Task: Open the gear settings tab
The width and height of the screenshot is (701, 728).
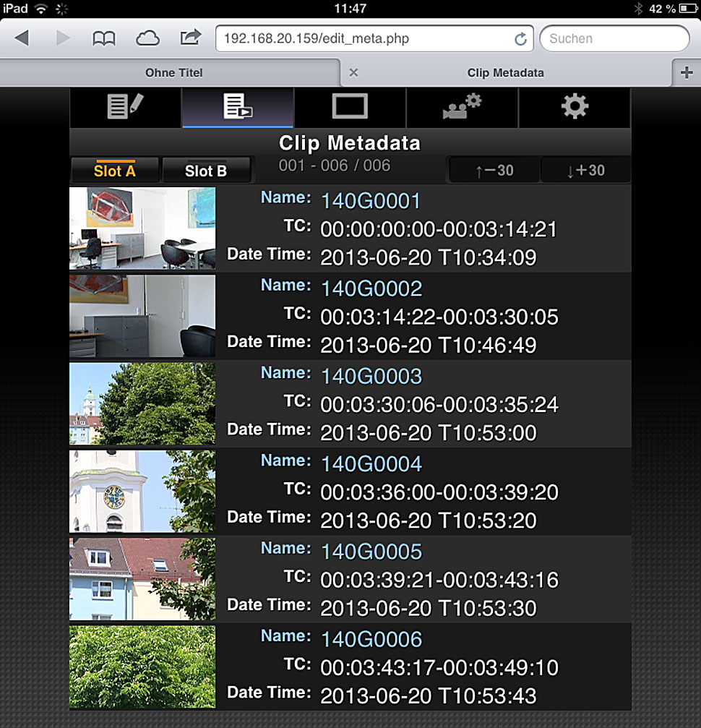Action: click(575, 107)
